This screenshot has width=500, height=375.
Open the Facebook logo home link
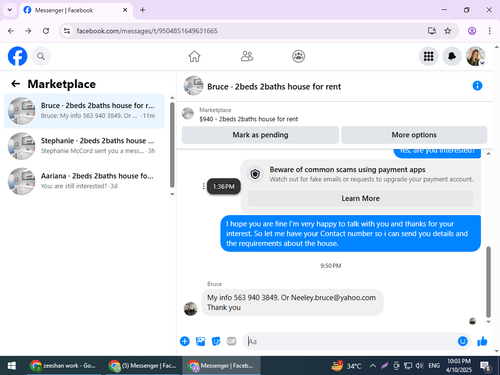[x=17, y=56]
